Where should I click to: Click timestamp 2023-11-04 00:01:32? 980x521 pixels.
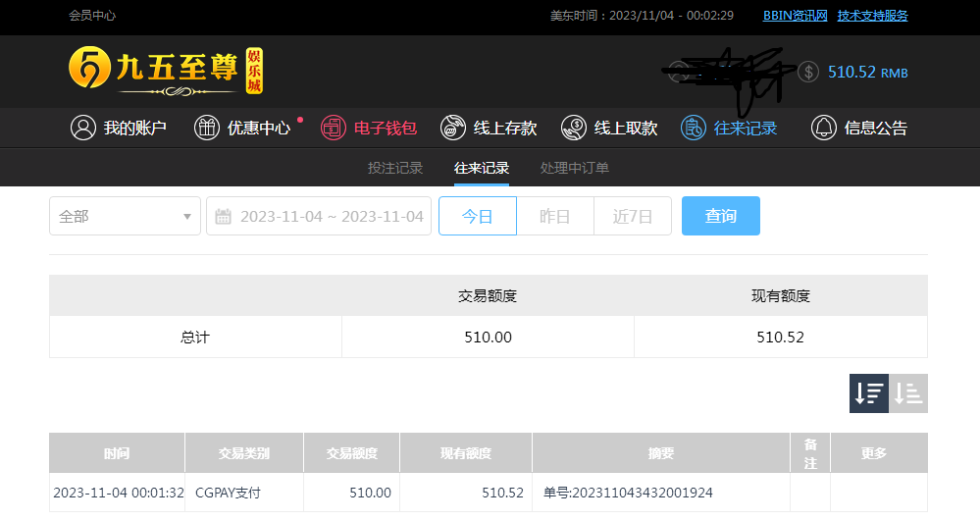(119, 493)
